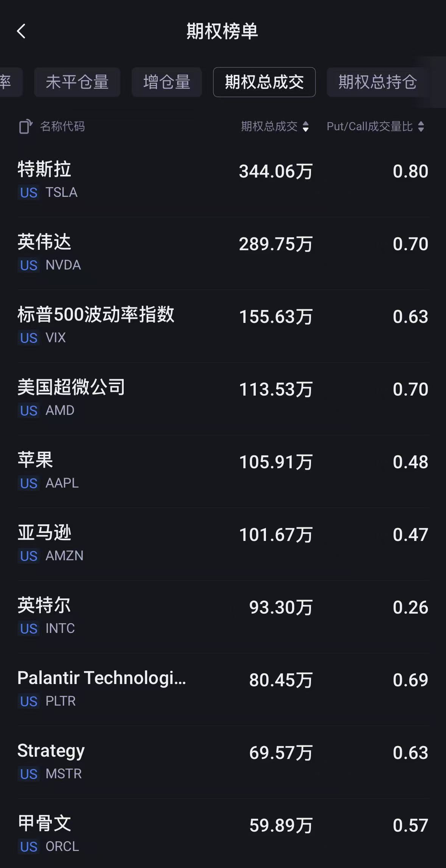
Task: Open the 美国超微公司 AMD row
Action: click(x=223, y=398)
